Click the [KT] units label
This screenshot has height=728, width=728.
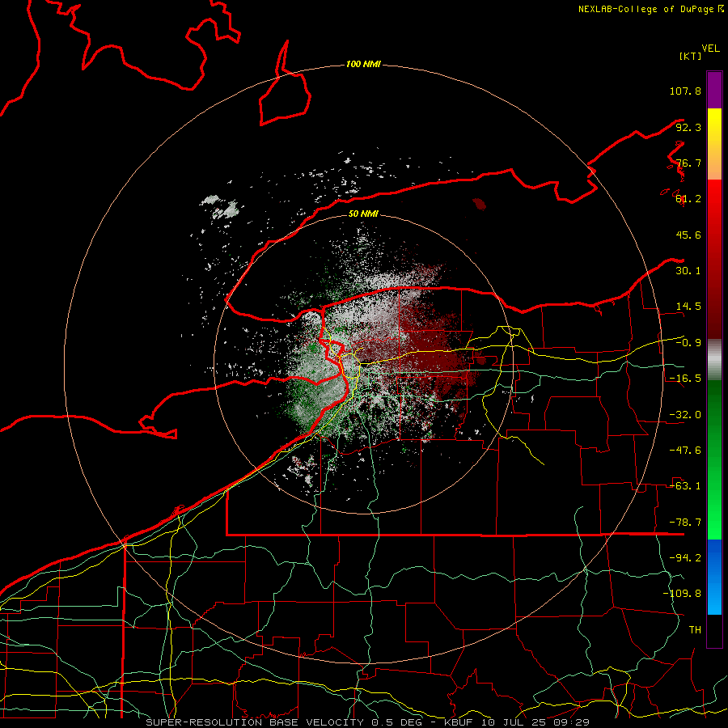point(691,56)
